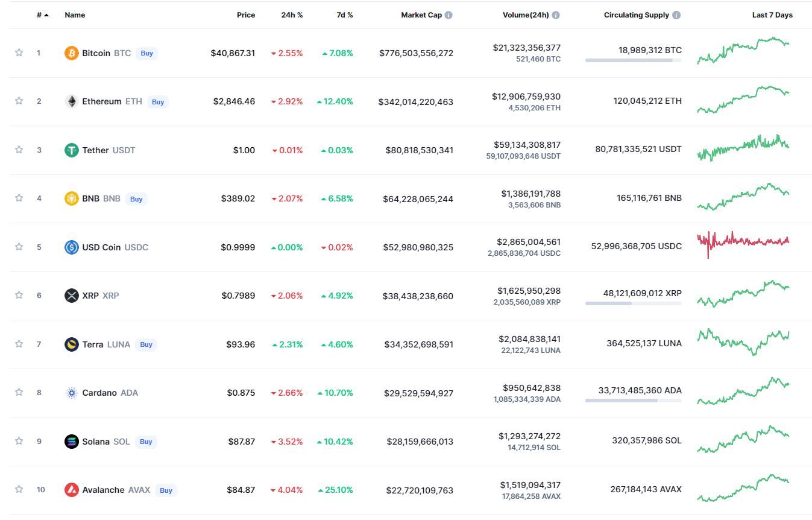Click the Avalanche logo icon
Viewport: 812px width, 520px height.
click(72, 490)
